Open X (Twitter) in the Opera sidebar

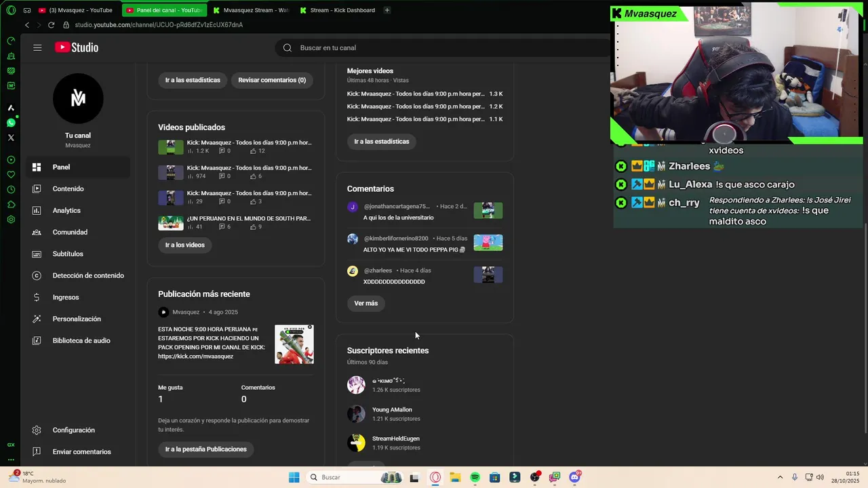[x=11, y=138]
